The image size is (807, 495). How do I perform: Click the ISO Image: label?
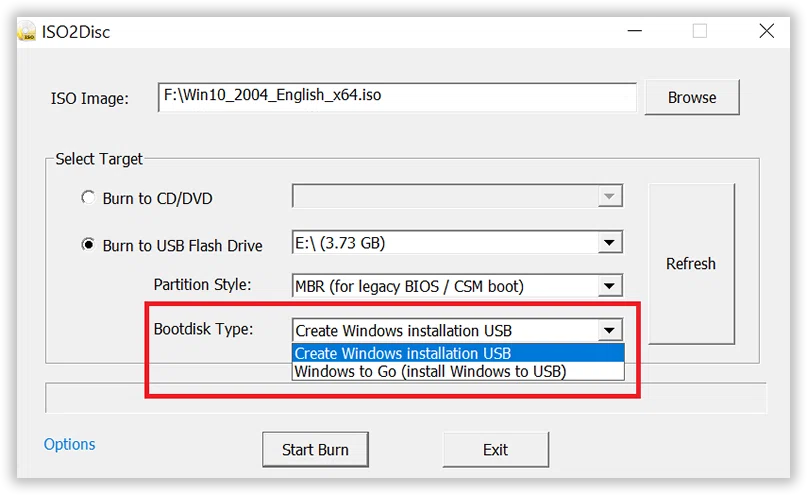(90, 98)
